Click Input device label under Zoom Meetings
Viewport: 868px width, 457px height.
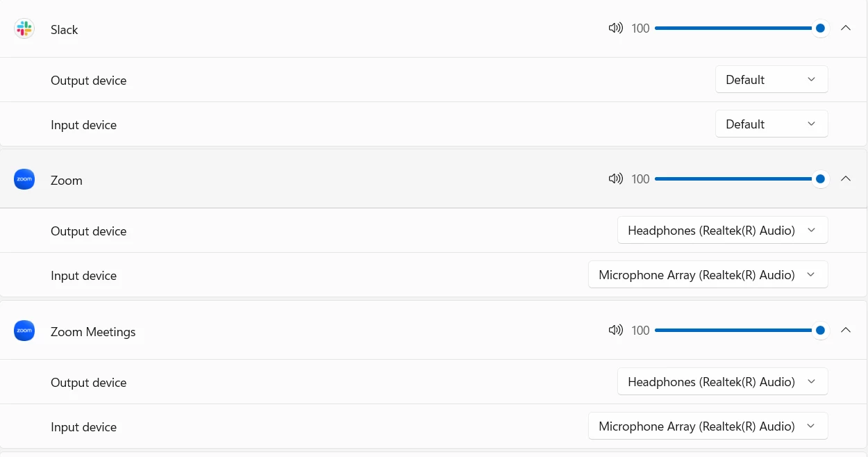(x=83, y=427)
